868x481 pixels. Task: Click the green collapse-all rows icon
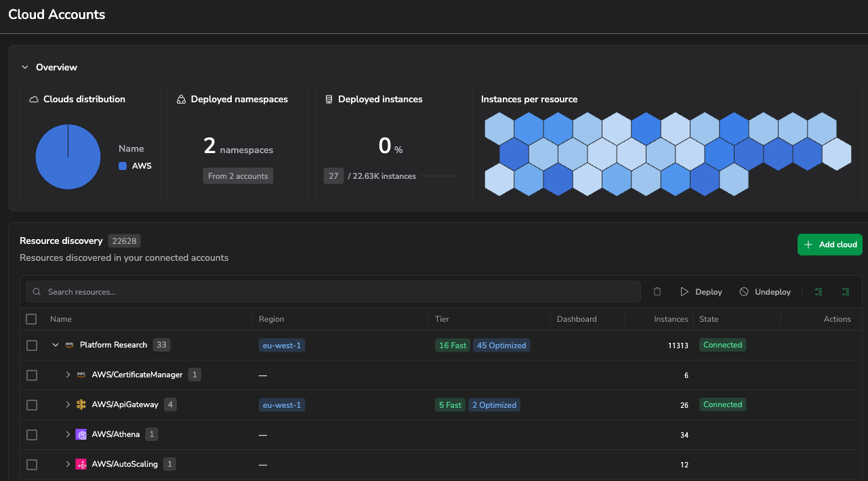coord(846,292)
